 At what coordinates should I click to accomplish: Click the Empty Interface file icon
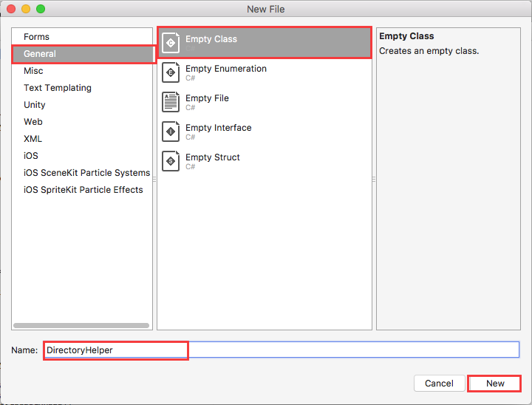pos(171,132)
